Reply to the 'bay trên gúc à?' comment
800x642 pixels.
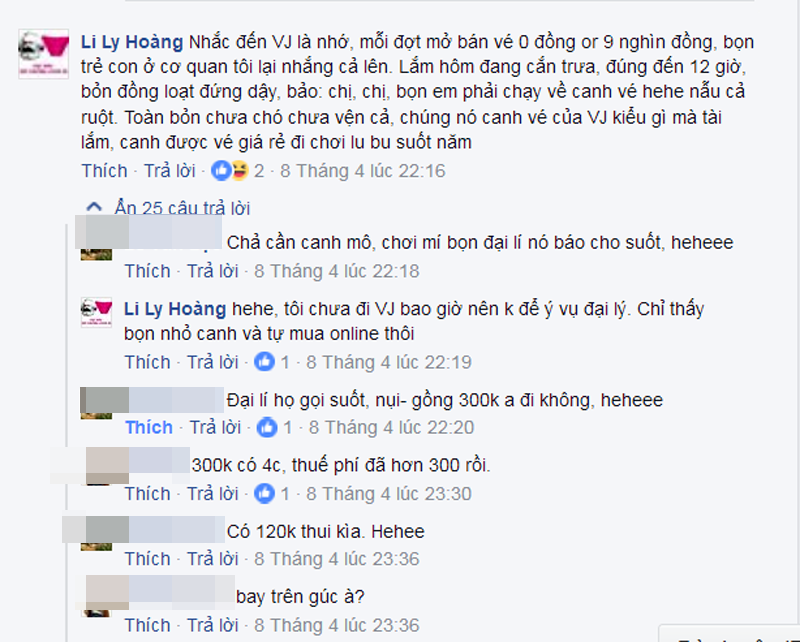pos(212,625)
